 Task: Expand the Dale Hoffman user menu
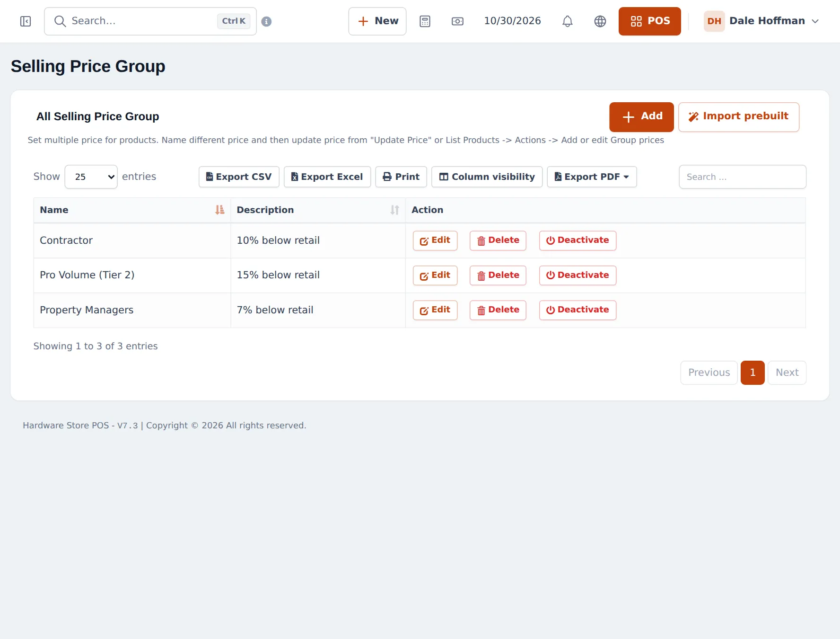pyautogui.click(x=762, y=21)
